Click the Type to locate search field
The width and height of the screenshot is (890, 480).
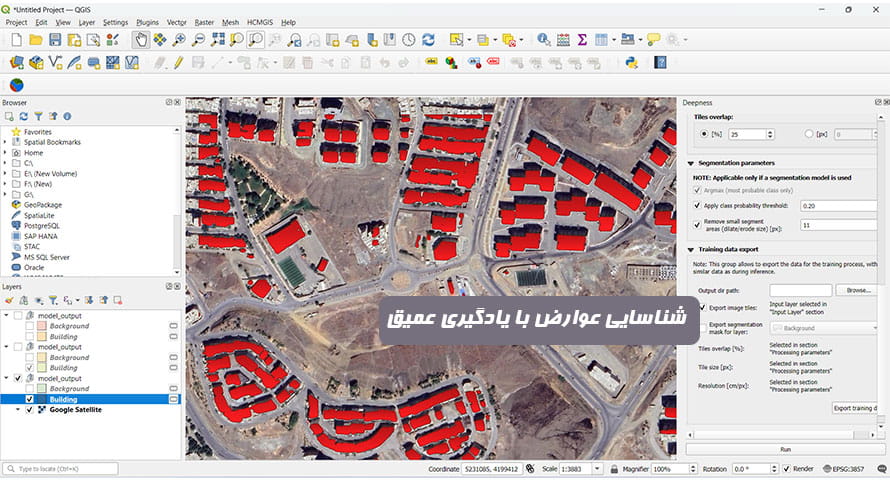(x=61, y=469)
